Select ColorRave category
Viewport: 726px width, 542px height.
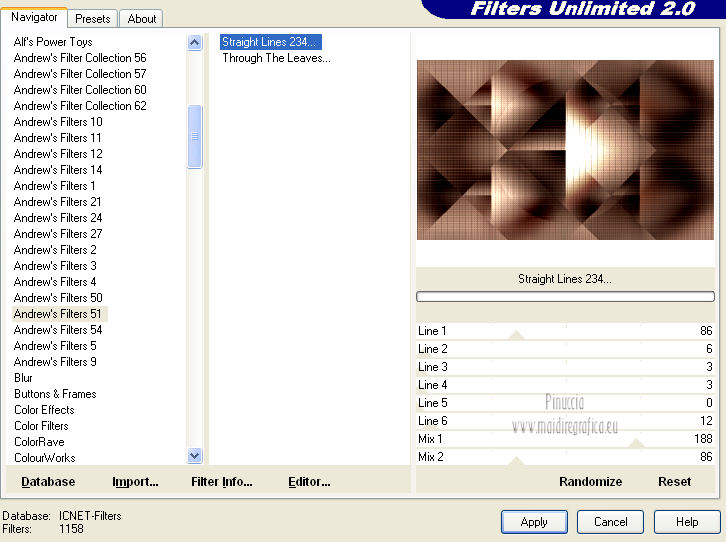coord(39,442)
